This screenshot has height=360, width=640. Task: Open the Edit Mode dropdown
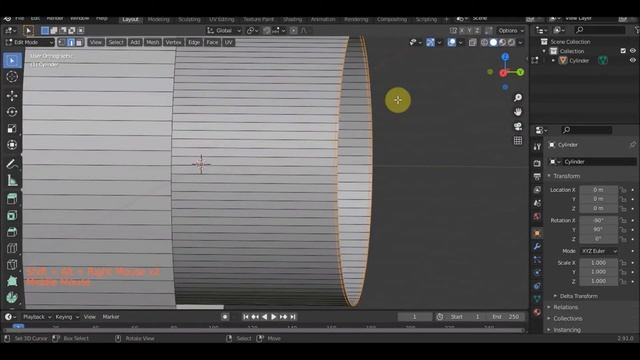[29, 42]
